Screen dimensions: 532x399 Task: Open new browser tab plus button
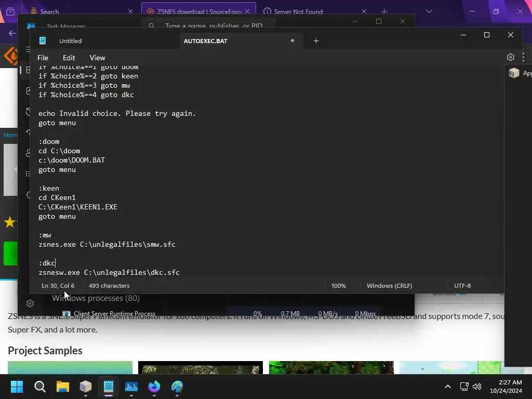(384, 11)
